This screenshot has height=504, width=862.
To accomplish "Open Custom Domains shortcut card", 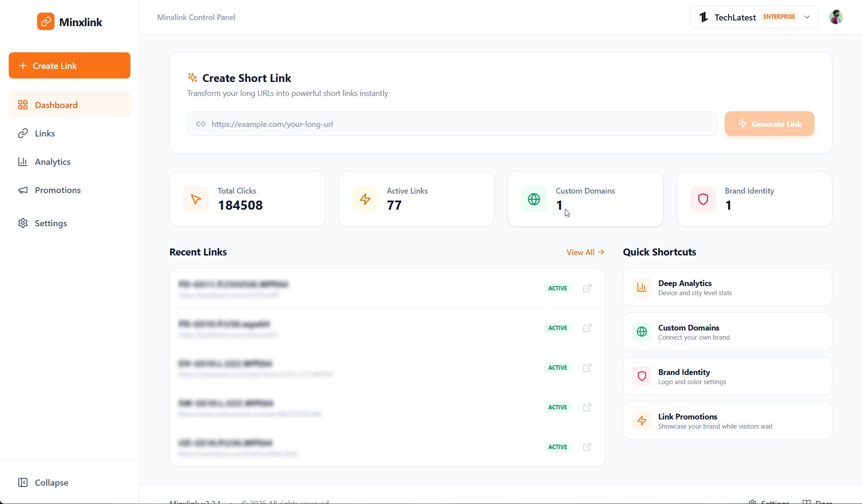I will (727, 332).
